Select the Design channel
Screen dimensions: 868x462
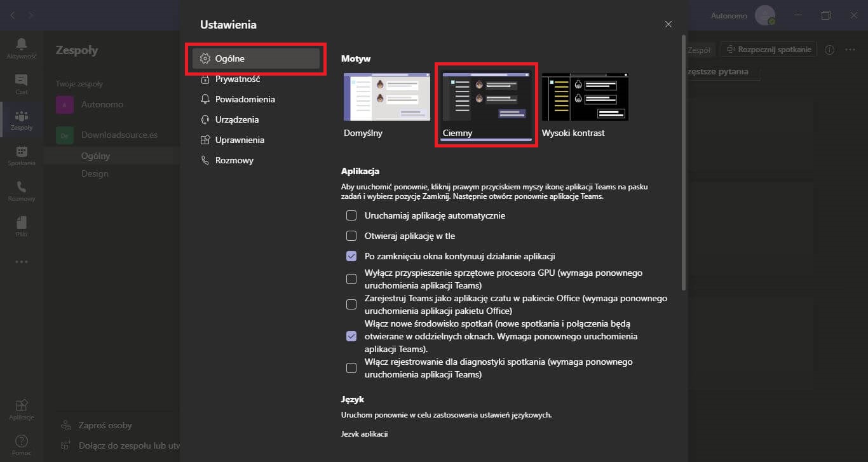(95, 173)
